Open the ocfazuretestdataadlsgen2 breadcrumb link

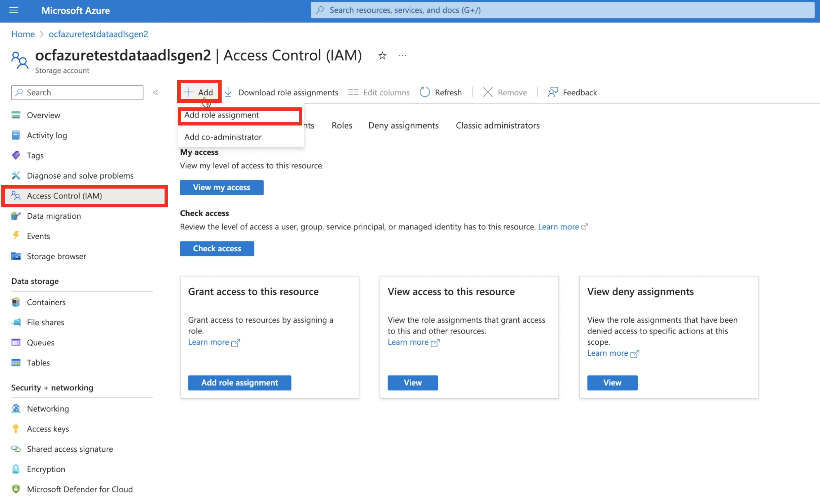(98, 34)
